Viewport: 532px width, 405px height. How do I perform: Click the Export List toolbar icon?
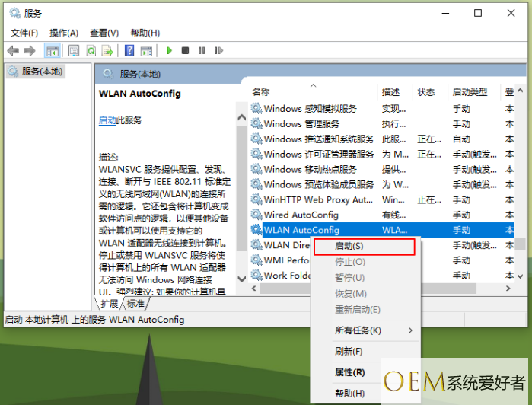tap(107, 51)
